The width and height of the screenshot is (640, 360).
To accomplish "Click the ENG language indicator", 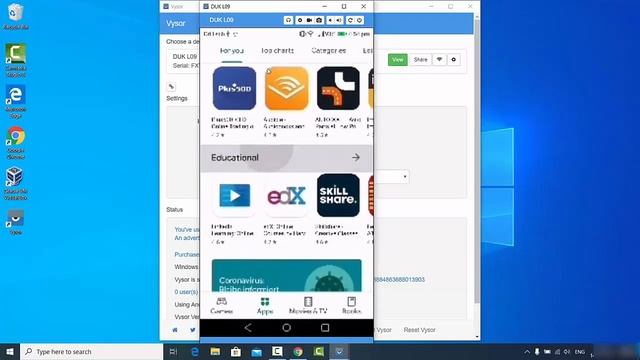I will point(580,352).
